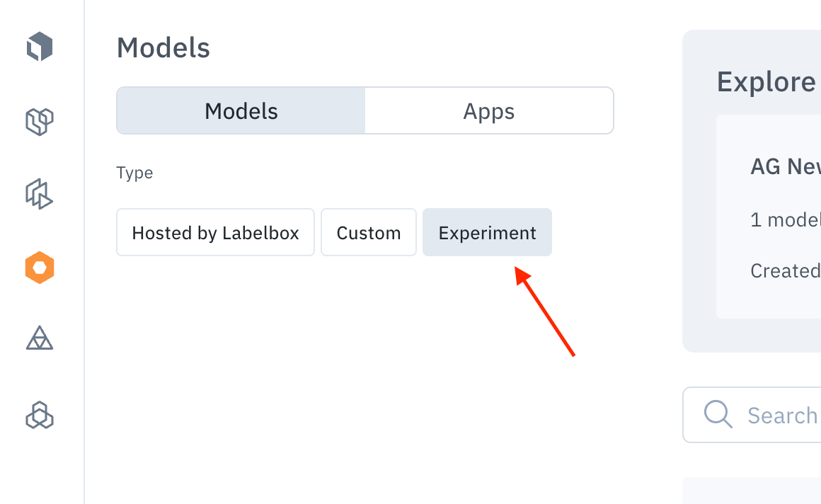Viewport: 821px width, 504px height.
Task: Select the orange Model hexagon icon
Action: [x=40, y=268]
